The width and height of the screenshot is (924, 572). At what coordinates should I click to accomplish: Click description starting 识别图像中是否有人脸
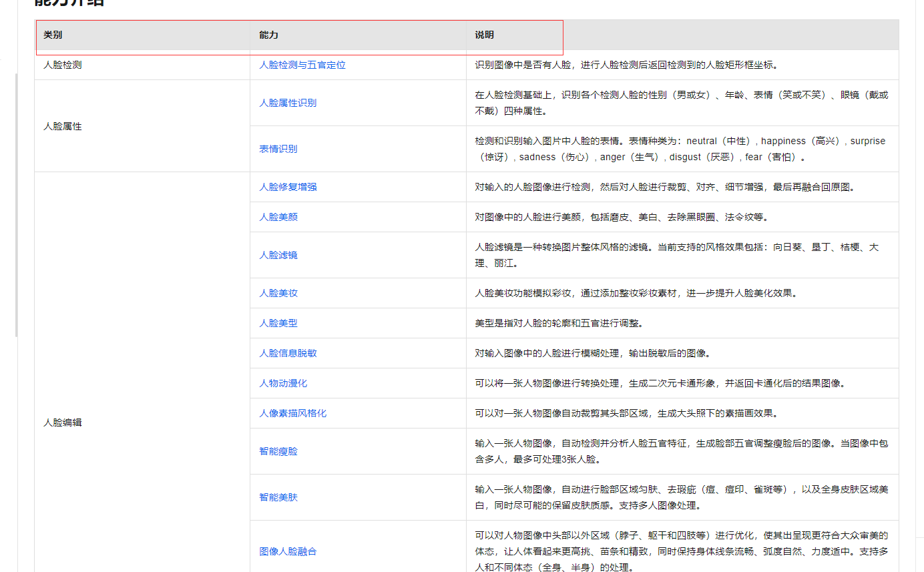(627, 65)
